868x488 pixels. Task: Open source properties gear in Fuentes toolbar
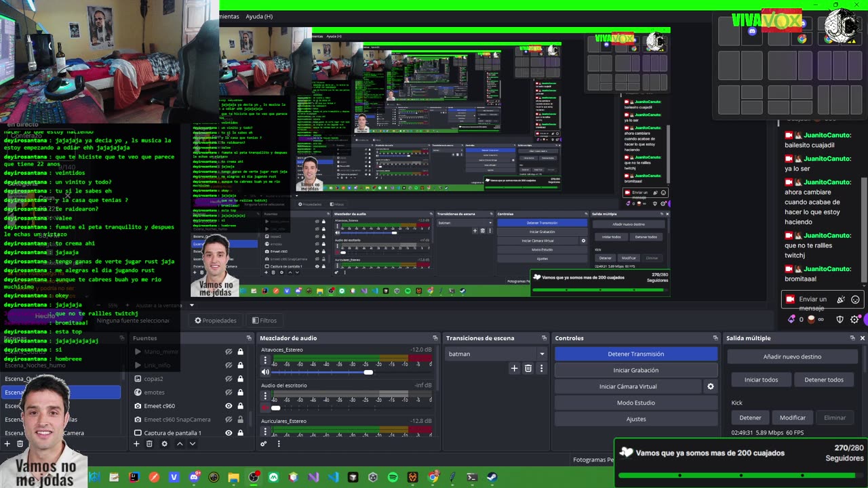pos(164,444)
